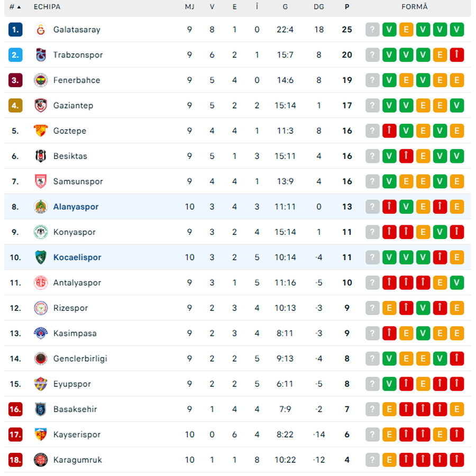Sort table by the # rank column
476x476 pixels.
click(15, 7)
